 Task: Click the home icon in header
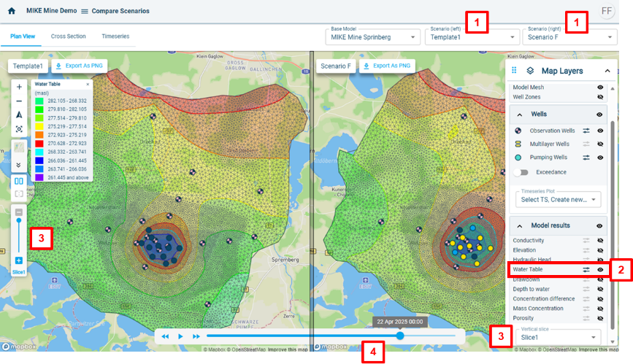click(x=12, y=11)
